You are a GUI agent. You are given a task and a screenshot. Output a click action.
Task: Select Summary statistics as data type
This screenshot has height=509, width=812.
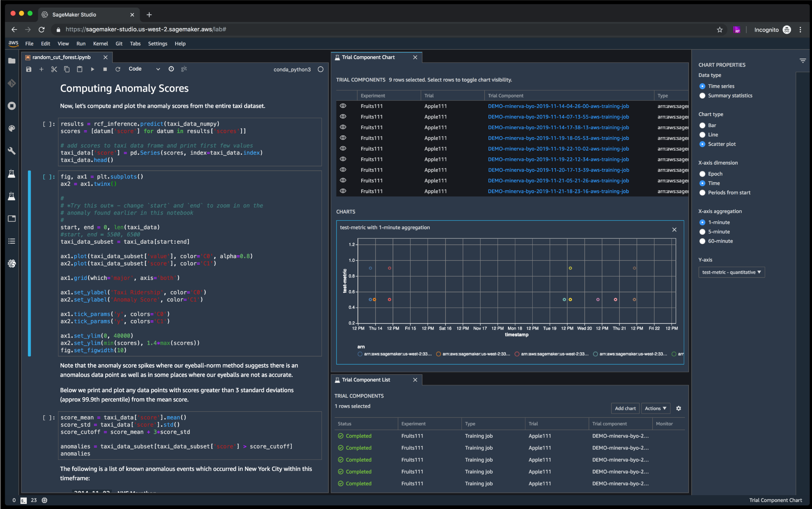pyautogui.click(x=702, y=96)
